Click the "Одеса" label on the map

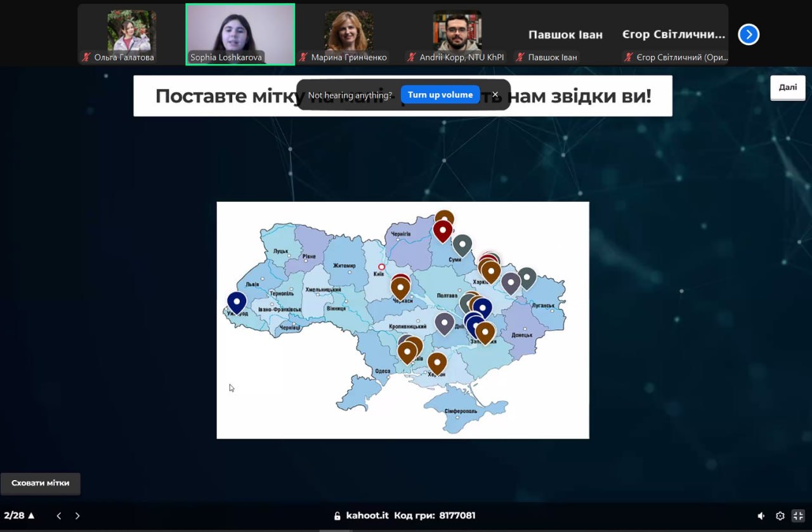[383, 371]
